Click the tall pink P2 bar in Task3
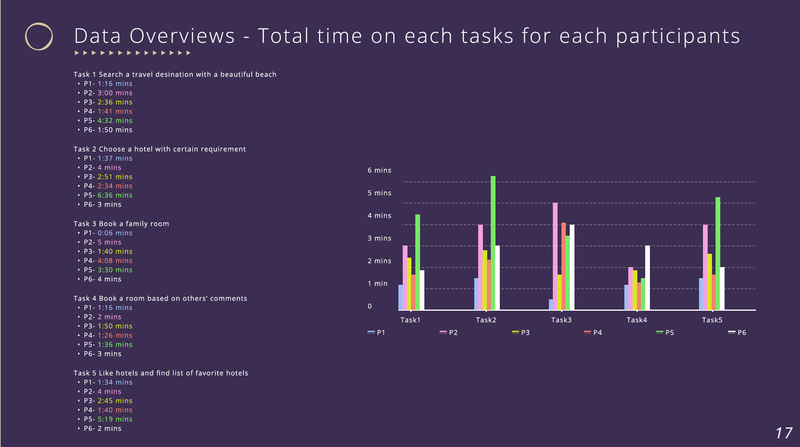800x447 pixels. [x=555, y=256]
